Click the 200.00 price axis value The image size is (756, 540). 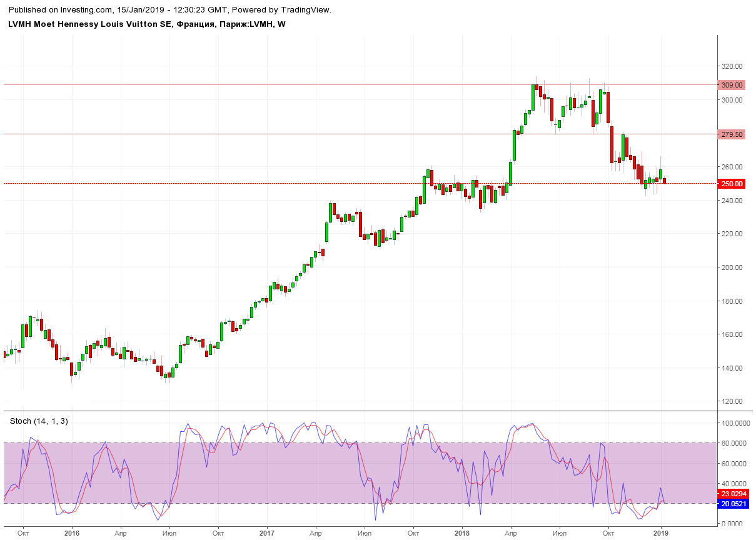coord(732,267)
